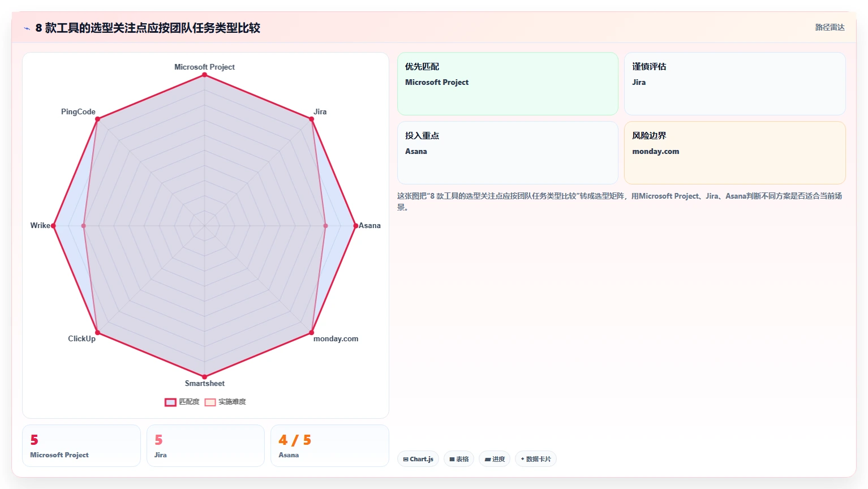The height and width of the screenshot is (489, 868).
Task: Click the Smartsheet radar data point
Action: 204,377
